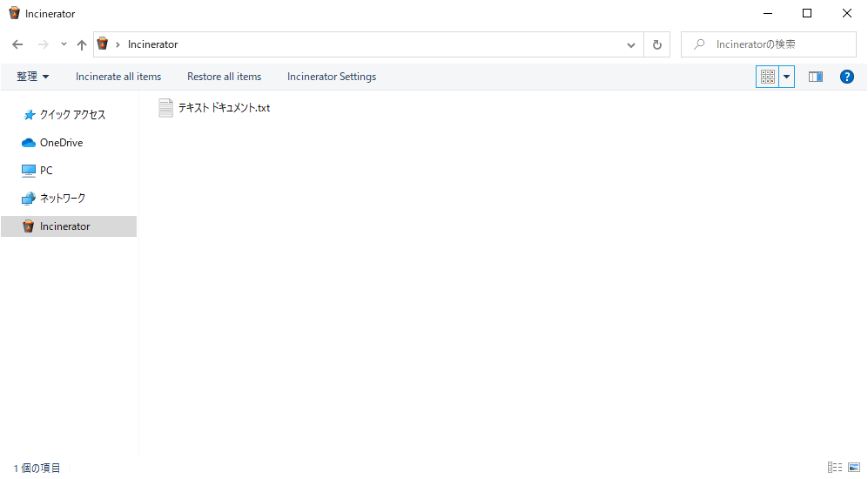Change view with the view grid icon
Screen dimensions: 868x479
click(x=767, y=77)
